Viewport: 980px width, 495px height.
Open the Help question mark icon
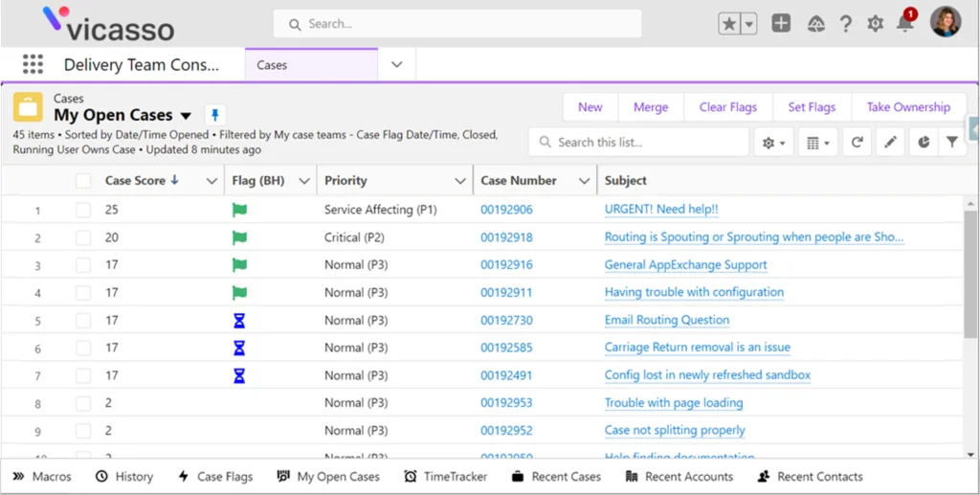(x=846, y=24)
